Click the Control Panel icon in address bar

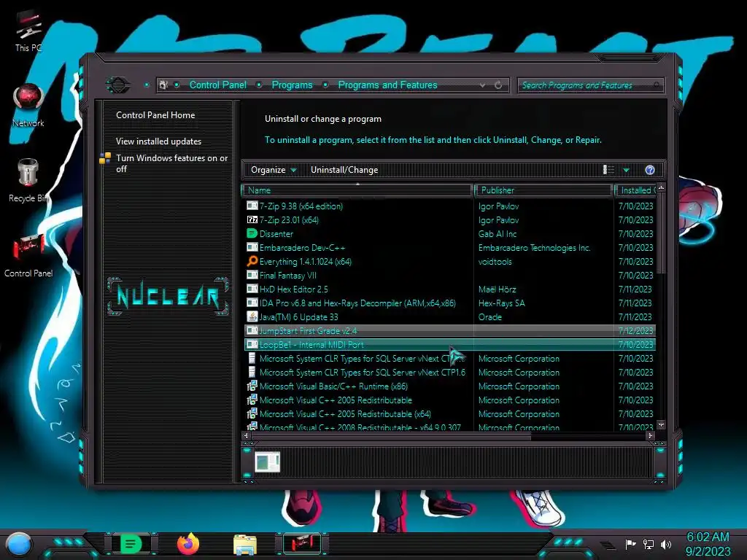pyautogui.click(x=163, y=85)
